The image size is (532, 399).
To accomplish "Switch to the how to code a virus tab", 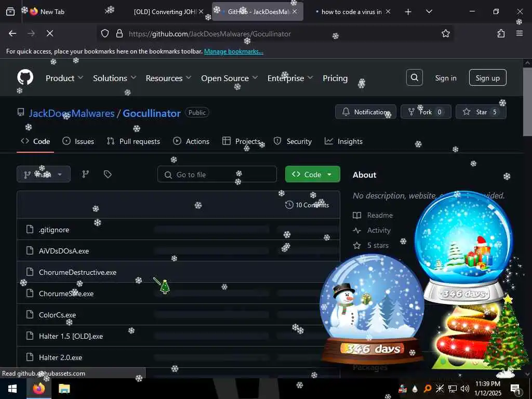I will [x=351, y=11].
